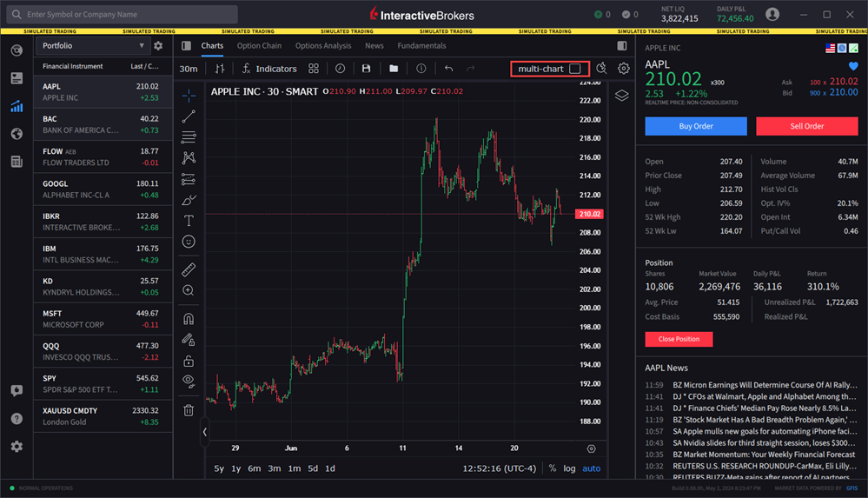The image size is (868, 498).
Task: Collapse the drawing toolbar chevron
Action: click(205, 432)
